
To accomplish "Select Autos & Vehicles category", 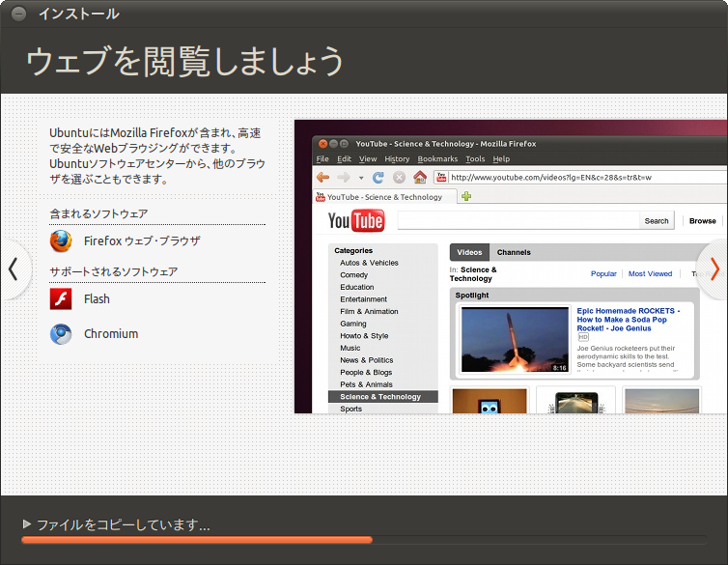I will [x=369, y=263].
